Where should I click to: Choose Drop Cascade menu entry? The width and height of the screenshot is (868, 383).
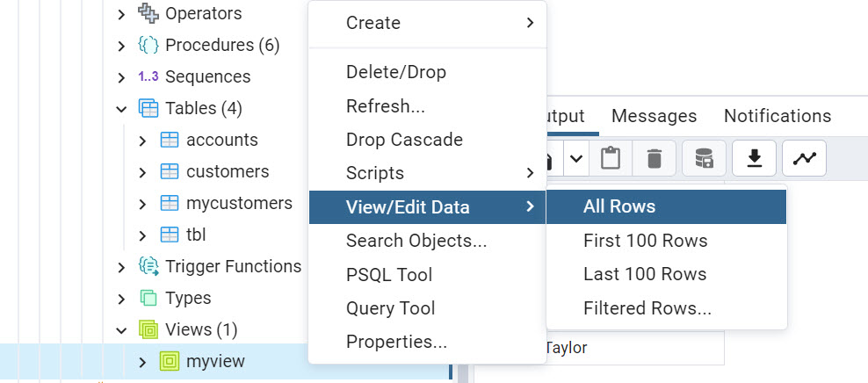pos(404,140)
